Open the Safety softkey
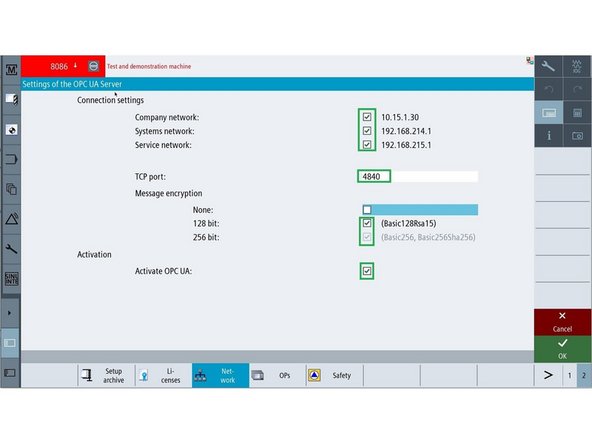 (335, 375)
